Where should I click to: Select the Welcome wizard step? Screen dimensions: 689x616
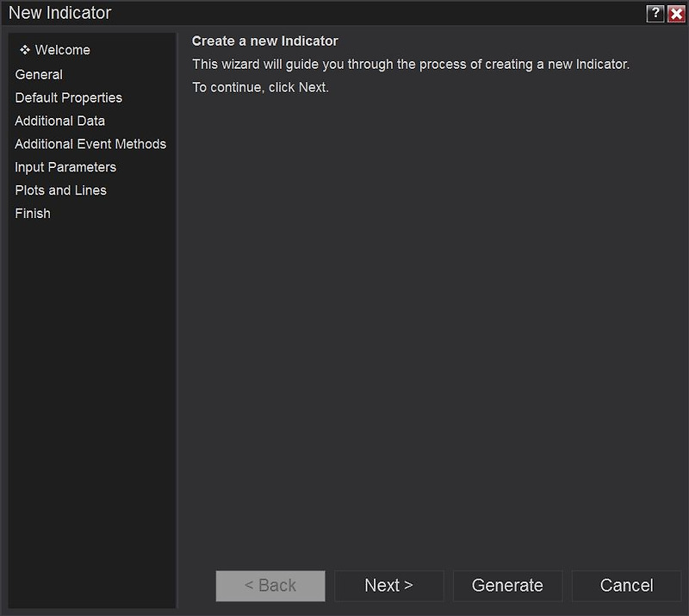tap(62, 50)
